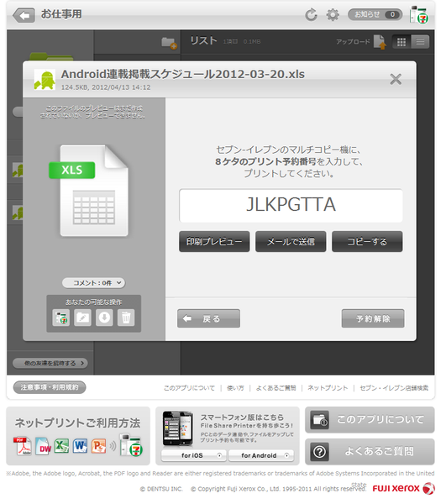Screen dimensions: 446x504
Task: Click the 7-Eleven copier icon in the header
Action: point(419,15)
